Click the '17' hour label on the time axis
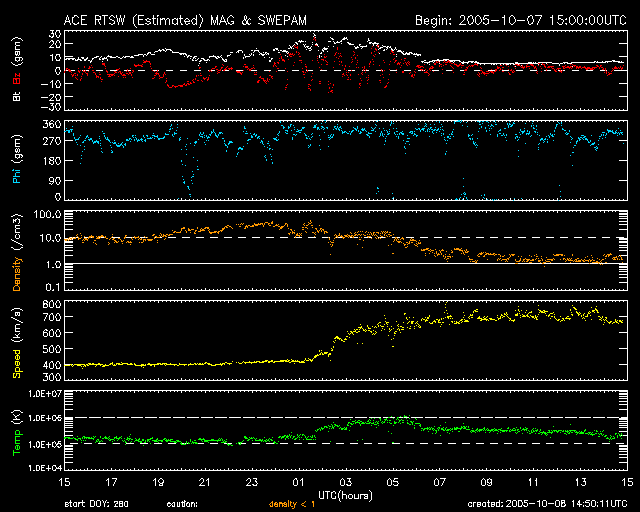 (x=111, y=483)
